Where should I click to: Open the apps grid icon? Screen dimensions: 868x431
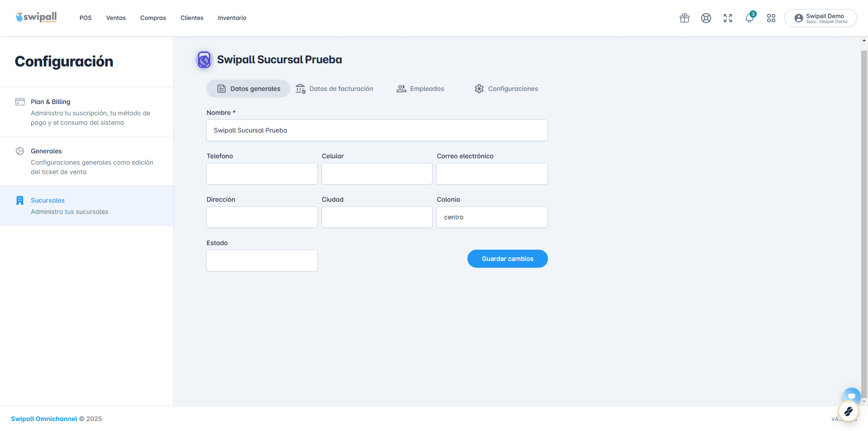tap(771, 18)
